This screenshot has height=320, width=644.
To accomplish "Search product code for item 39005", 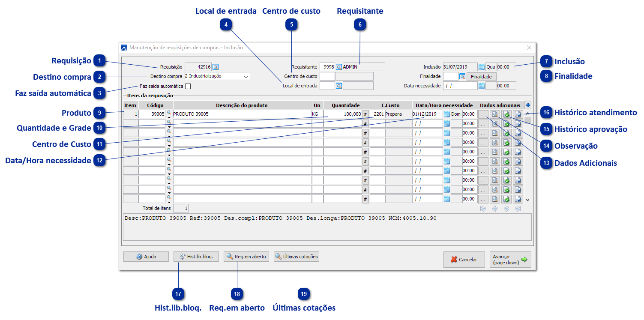I will tap(169, 112).
